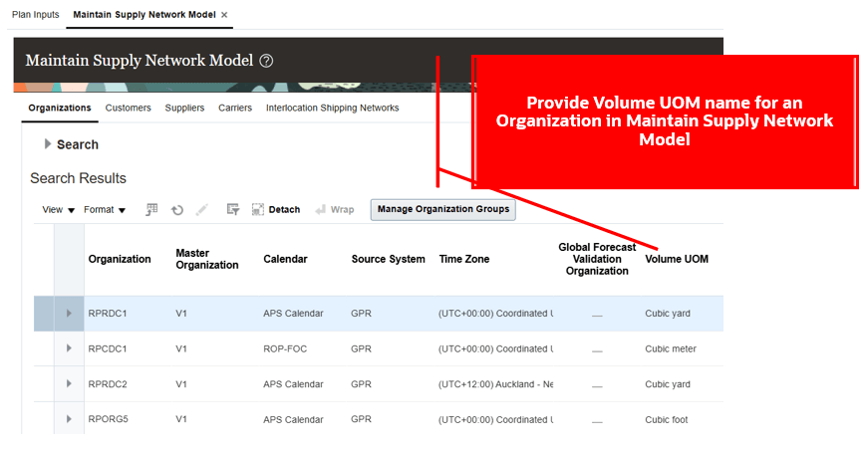Screen dimensions: 868x452
Task: Select the RPRDC2 organization cell
Action: pyautogui.click(x=108, y=384)
